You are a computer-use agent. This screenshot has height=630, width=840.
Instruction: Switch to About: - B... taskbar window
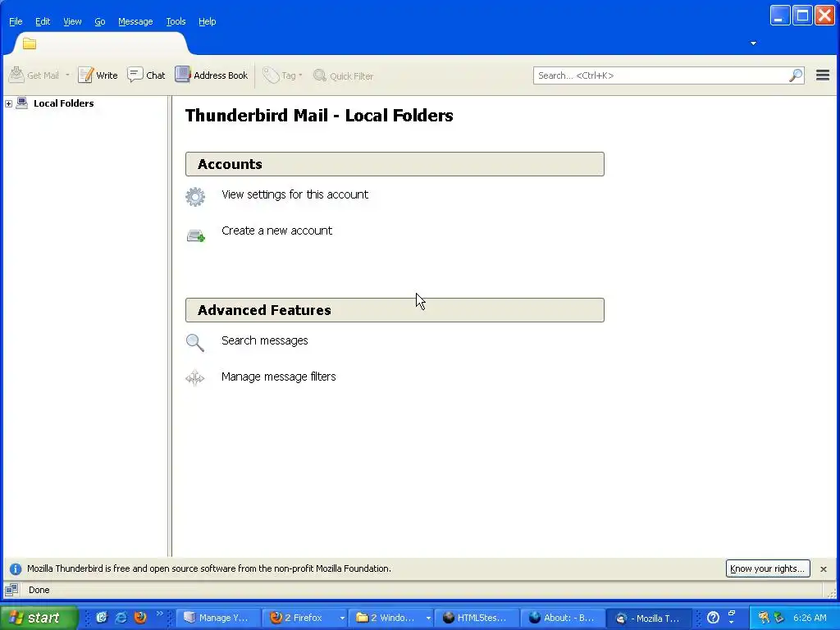[563, 618]
